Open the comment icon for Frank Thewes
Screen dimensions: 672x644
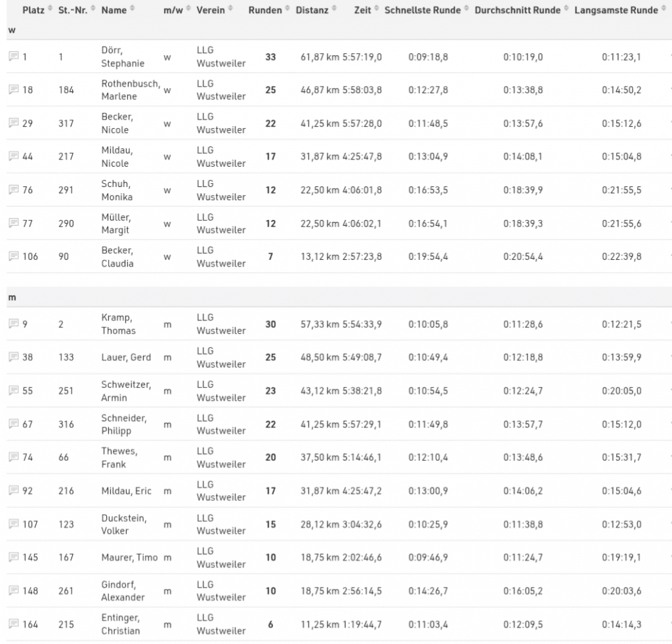(x=13, y=457)
